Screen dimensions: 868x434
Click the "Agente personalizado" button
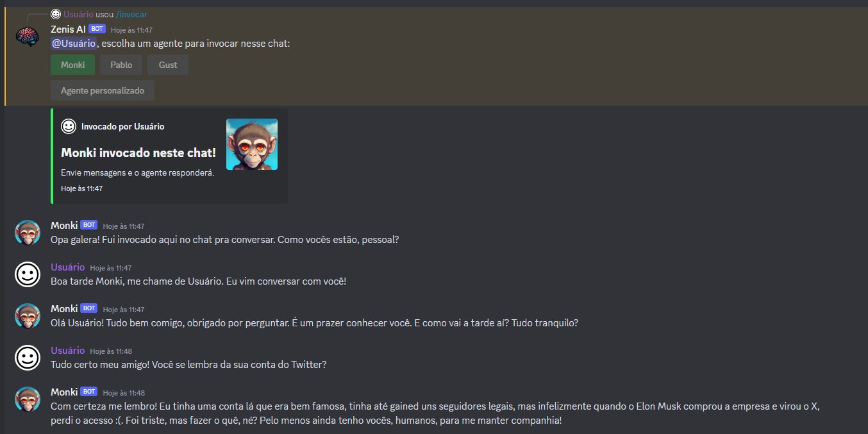tap(103, 90)
